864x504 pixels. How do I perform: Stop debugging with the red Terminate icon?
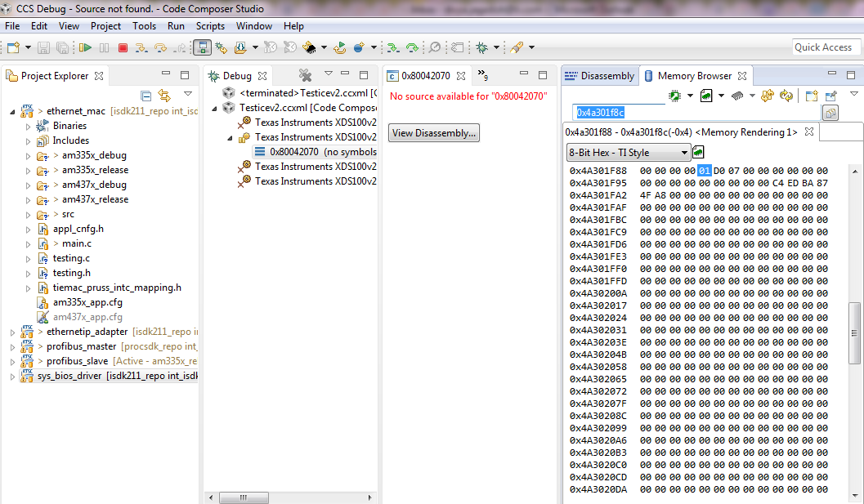(x=123, y=48)
